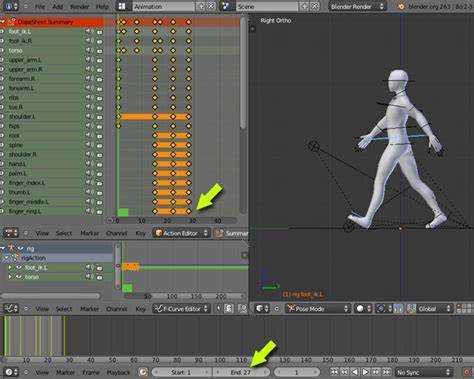This screenshot has height=379, width=474.
Task: Open the Global transform orientation dropdown
Action: 430,309
